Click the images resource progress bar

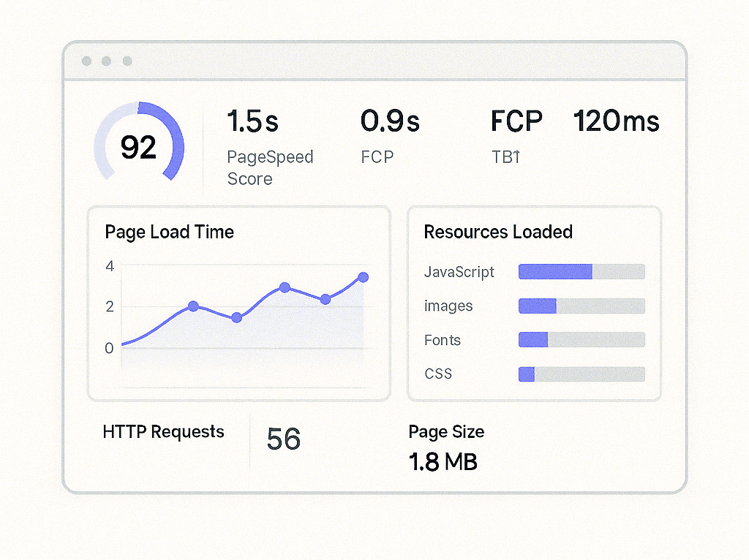pyautogui.click(x=581, y=306)
